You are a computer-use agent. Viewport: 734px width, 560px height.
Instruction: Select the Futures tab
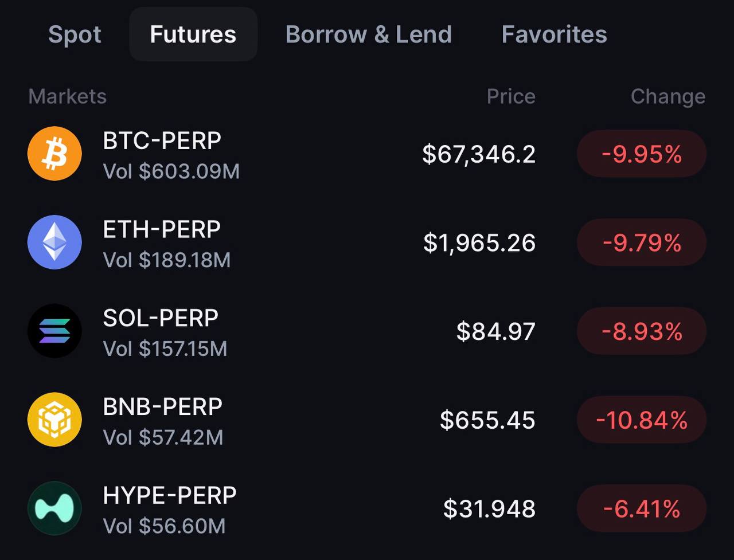tap(193, 34)
